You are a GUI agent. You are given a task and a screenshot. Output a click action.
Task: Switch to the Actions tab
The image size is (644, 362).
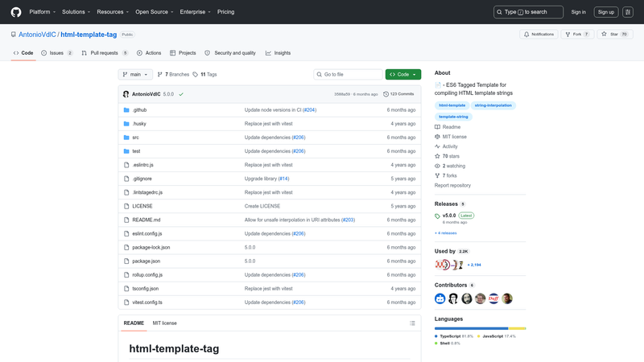pyautogui.click(x=149, y=53)
